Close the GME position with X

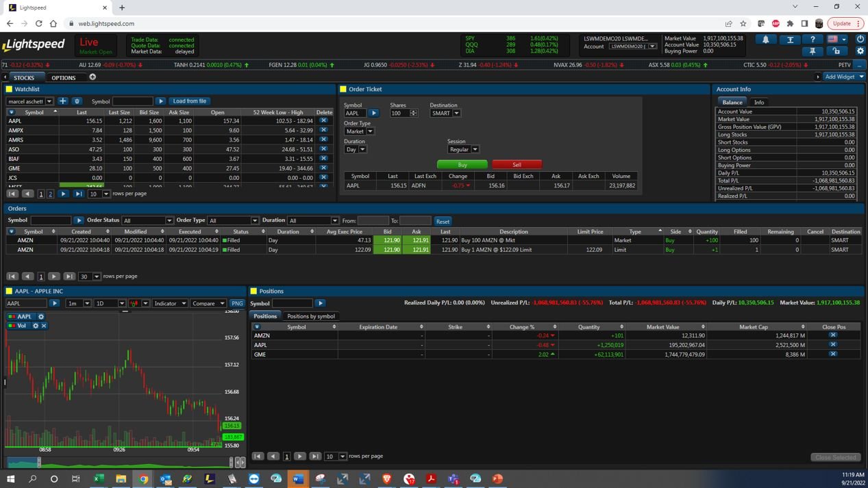(x=833, y=355)
